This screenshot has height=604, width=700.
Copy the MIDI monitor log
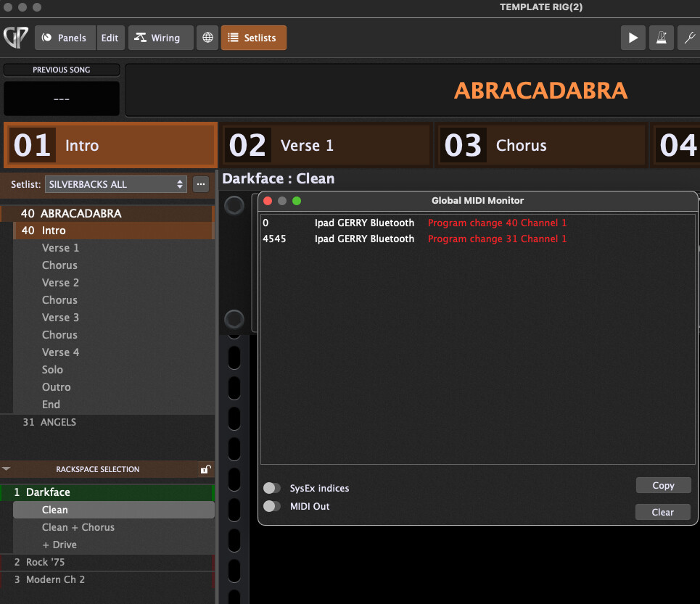pyautogui.click(x=663, y=486)
